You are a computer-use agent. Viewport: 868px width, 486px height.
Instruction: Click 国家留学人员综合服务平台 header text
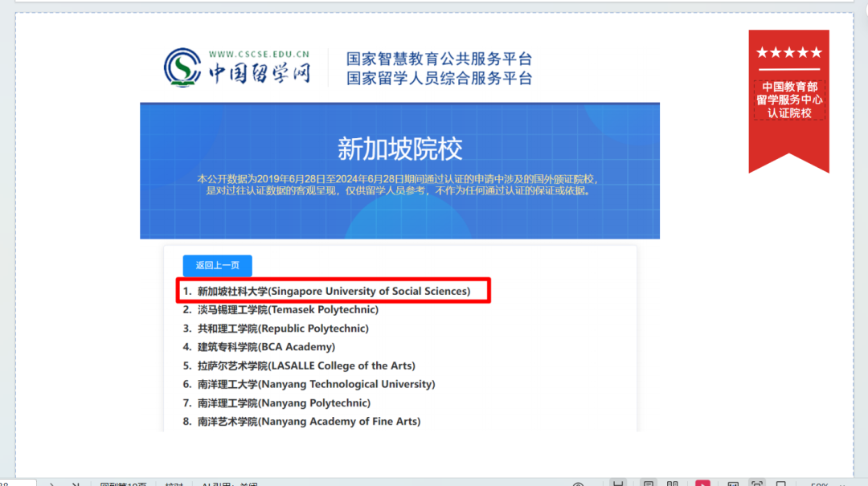(x=439, y=78)
